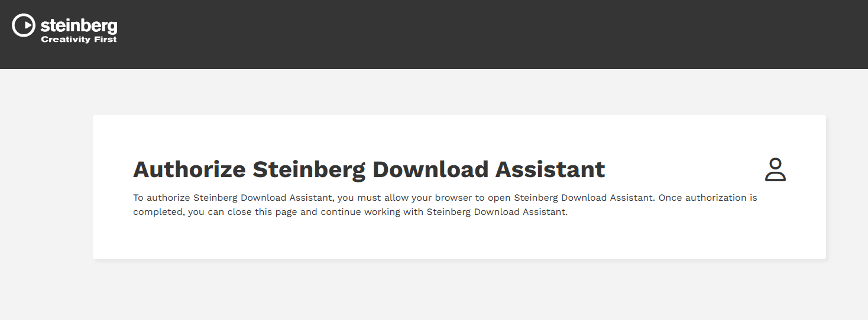Click the Creativity First tagline
Screen dimensions: 868x320
point(79,40)
